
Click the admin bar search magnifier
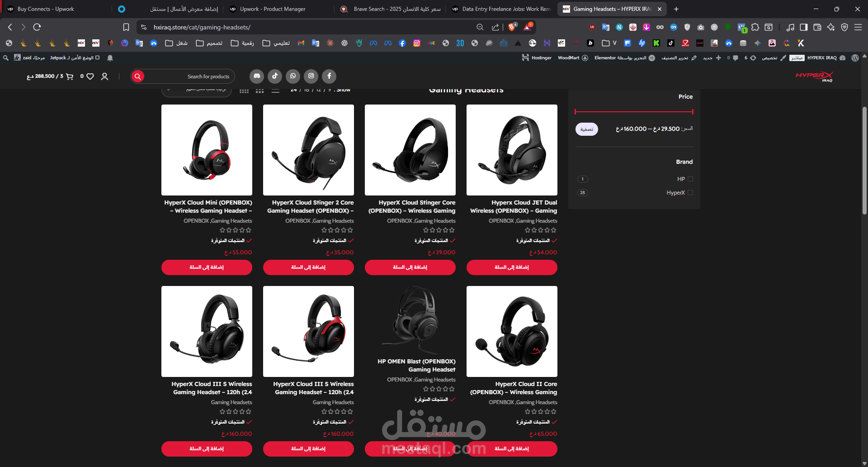[6, 58]
